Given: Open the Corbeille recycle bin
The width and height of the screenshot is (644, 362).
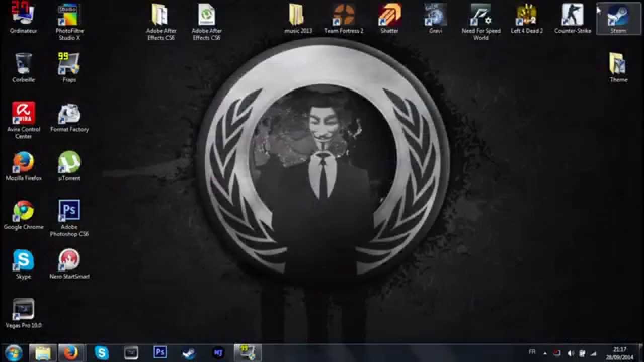Looking at the screenshot, I should (x=24, y=67).
